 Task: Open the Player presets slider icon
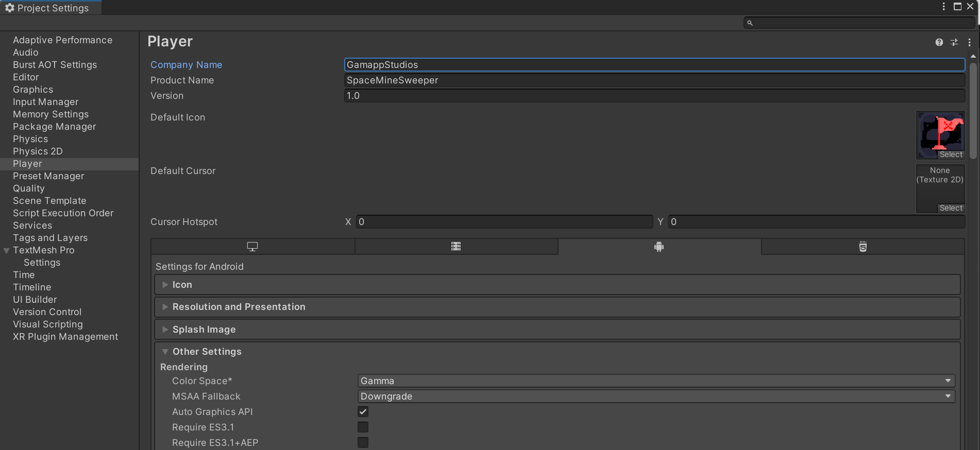(x=954, y=42)
